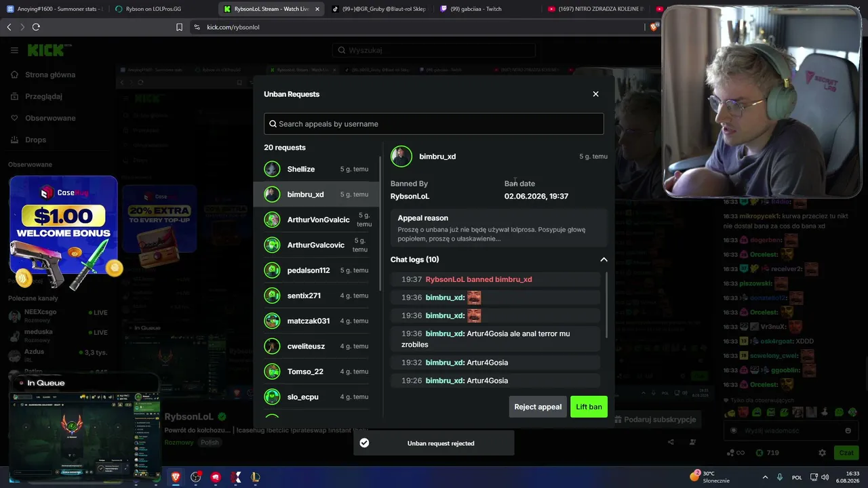Image resolution: width=868 pixels, height=488 pixels.
Task: Open the Brave Shields icon
Action: tap(654, 27)
